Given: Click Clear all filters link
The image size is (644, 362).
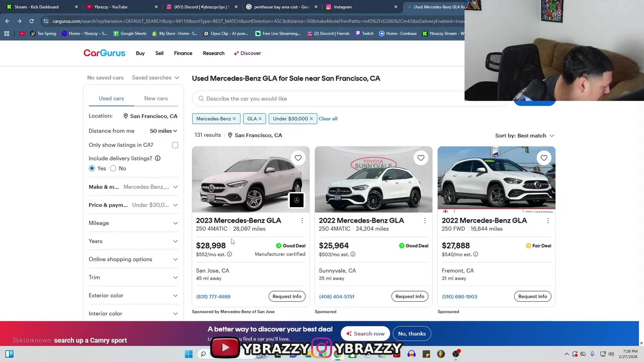Looking at the screenshot, I should pyautogui.click(x=328, y=119).
